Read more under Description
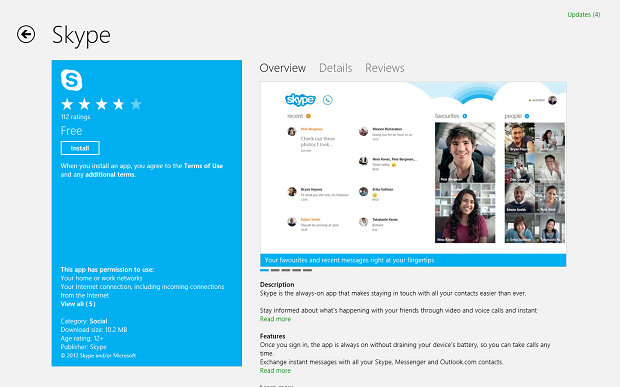620x387 pixels. click(275, 319)
